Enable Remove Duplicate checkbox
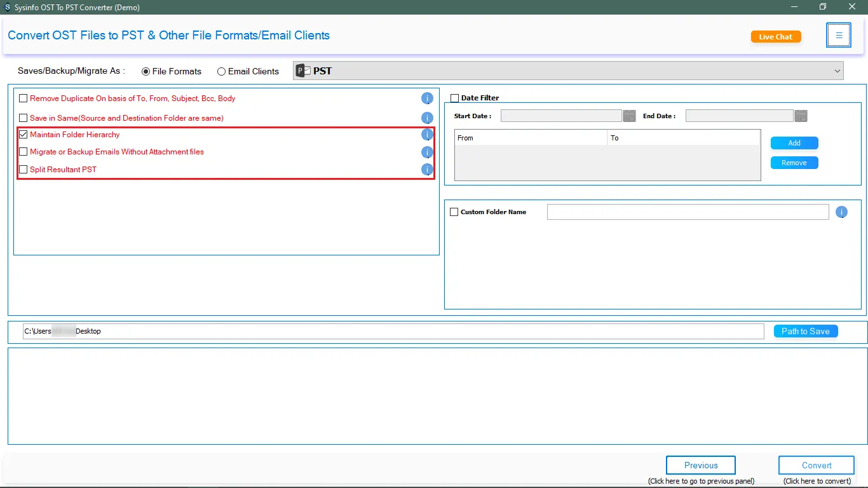The image size is (868, 488). 24,98
